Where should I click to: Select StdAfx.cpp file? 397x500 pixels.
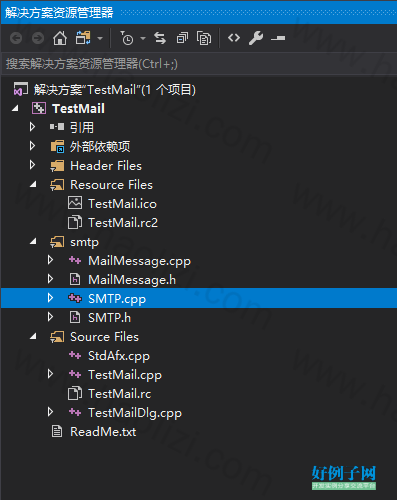pos(119,356)
